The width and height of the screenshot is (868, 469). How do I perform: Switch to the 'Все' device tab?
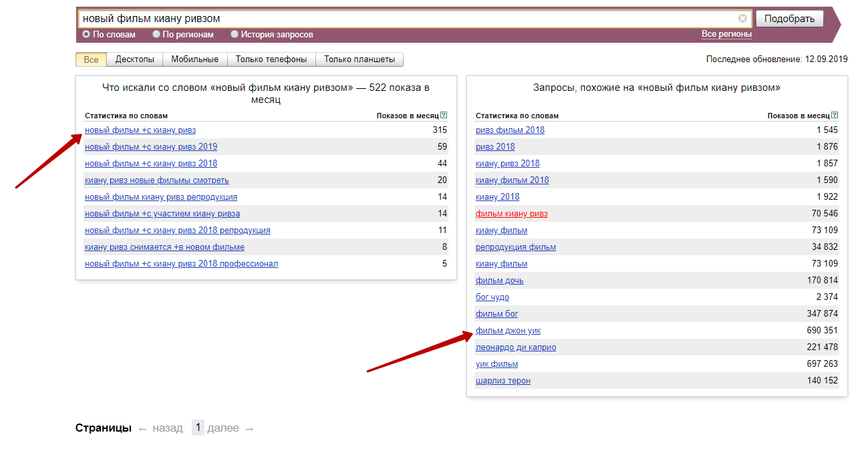(91, 59)
